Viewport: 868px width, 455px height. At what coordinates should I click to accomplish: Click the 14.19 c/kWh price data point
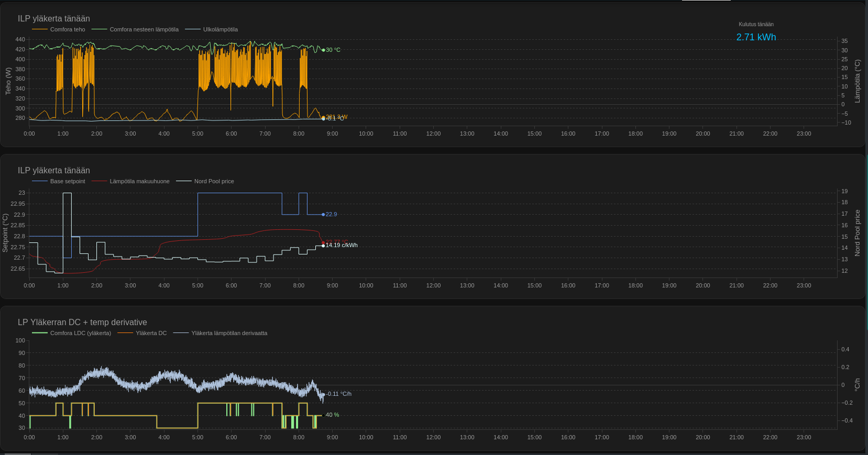323,246
